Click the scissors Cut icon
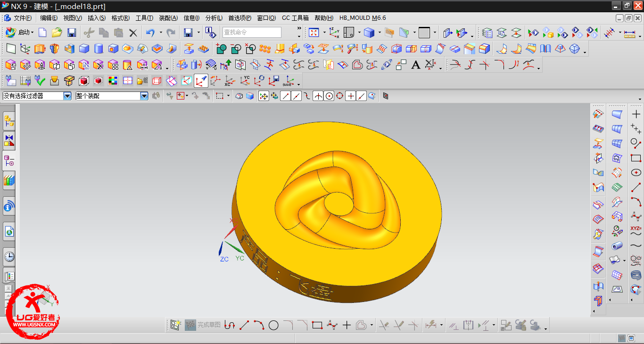Viewport: 644px width, 344px height. pos(89,33)
